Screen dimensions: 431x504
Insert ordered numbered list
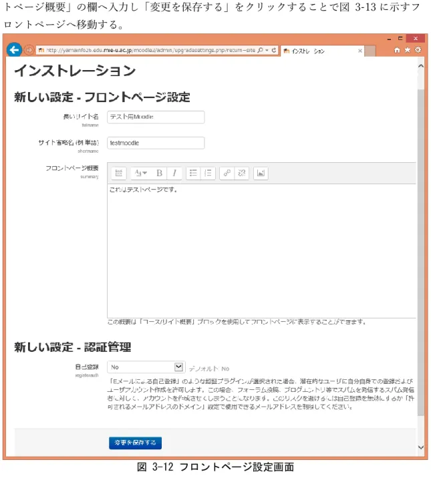click(x=208, y=173)
